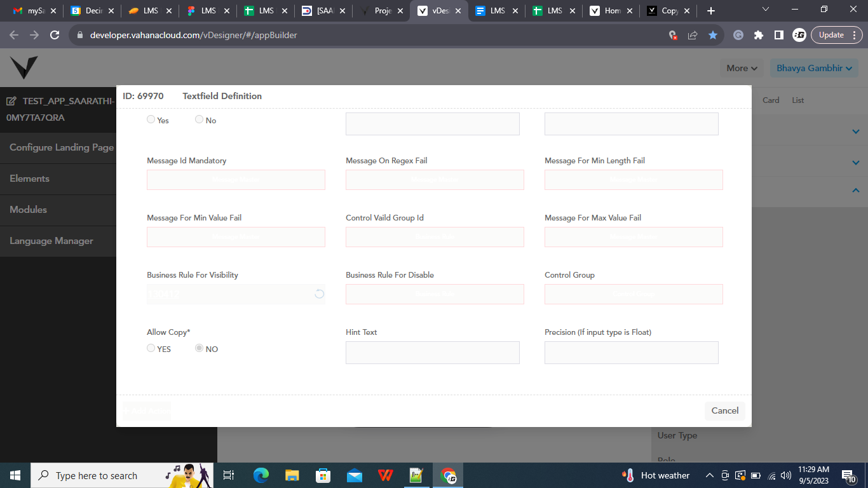Click the address bar URL
Screen dimensions: 868x488
point(193,36)
